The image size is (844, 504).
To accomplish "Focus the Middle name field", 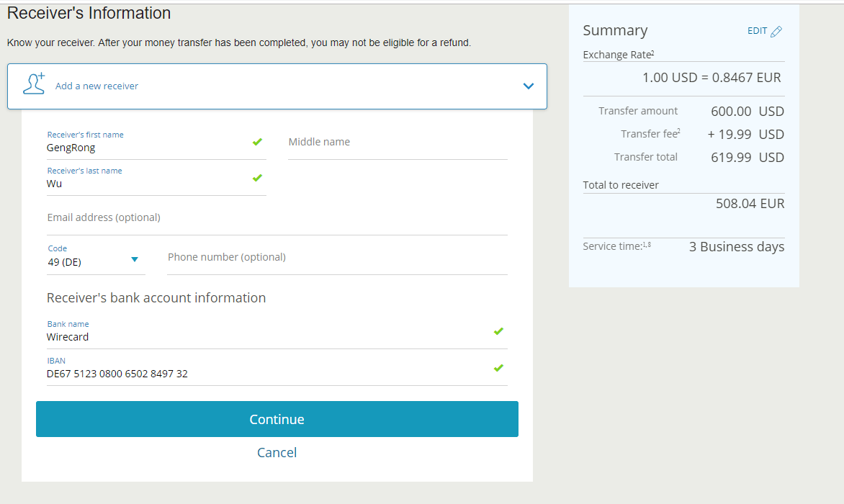I will point(398,143).
